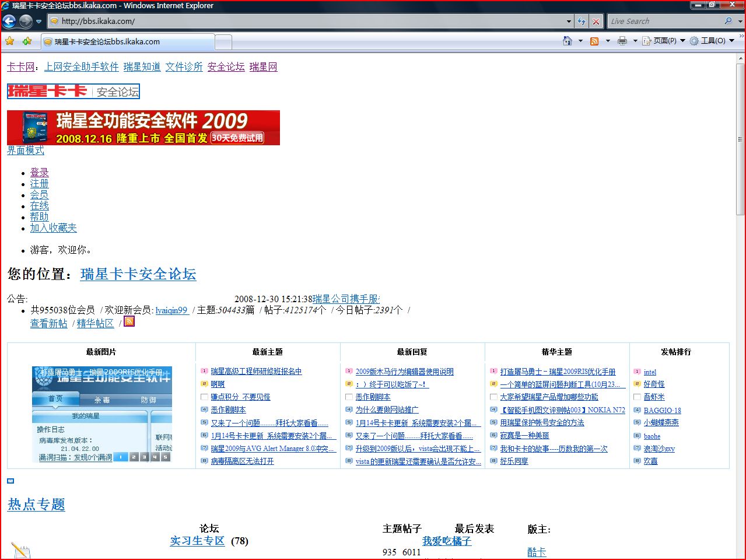746x560 pixels.
Task: Open 瑞星公司携手服 announcement link
Action: (x=346, y=299)
